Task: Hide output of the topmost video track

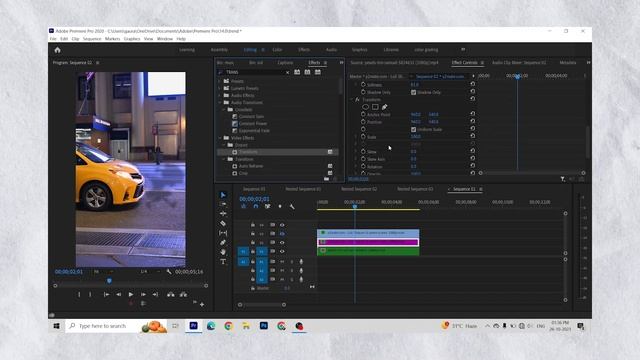Action: pos(282,225)
